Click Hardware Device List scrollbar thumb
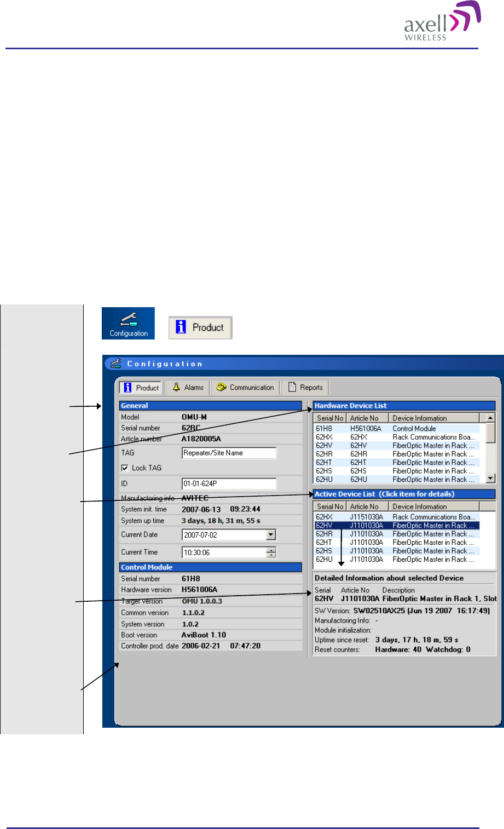Image resolution: width=504 pixels, height=829 pixels. [x=490, y=432]
